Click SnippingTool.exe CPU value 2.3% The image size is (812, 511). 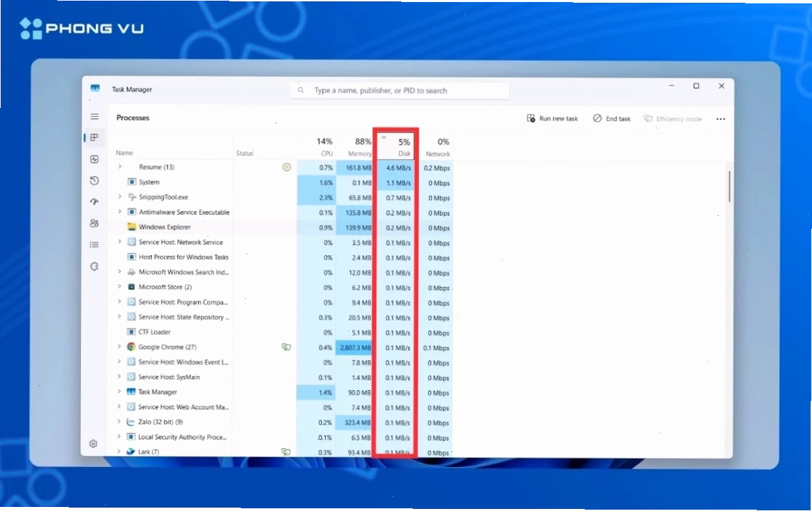point(325,198)
